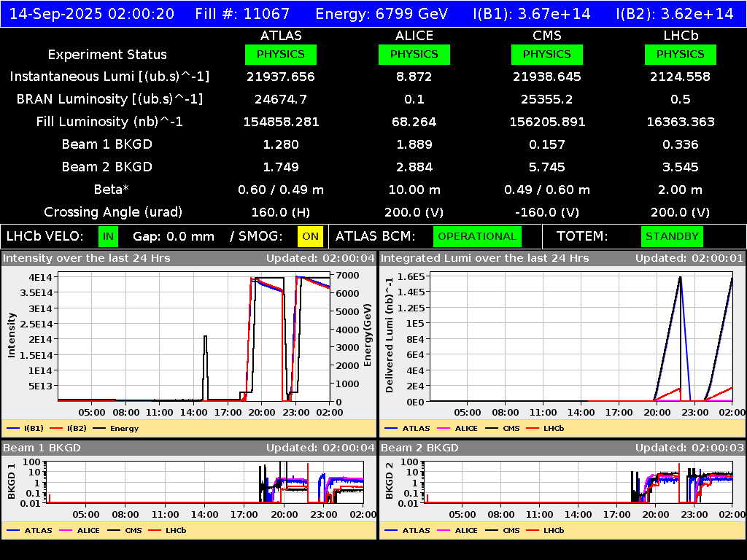
Task: Click ATLAS Beam 1 BKGD value 1.280
Action: point(281,144)
